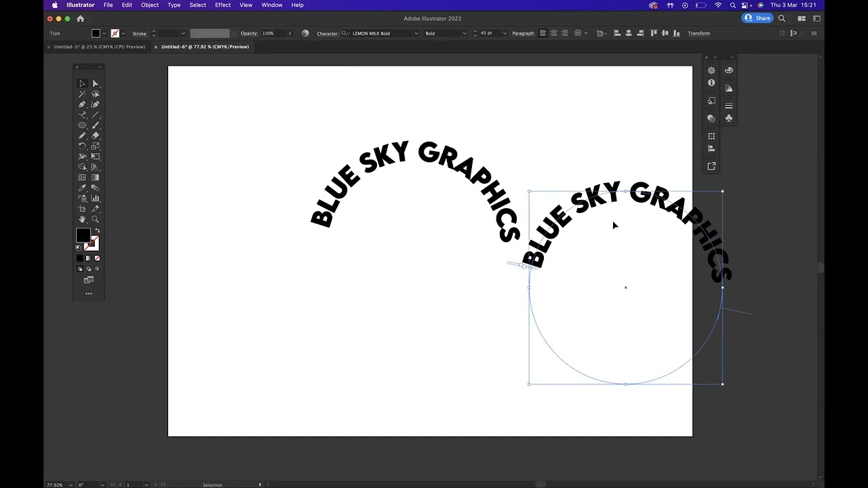Select the Curvature tool
The width and height of the screenshot is (868, 488).
[x=95, y=104]
